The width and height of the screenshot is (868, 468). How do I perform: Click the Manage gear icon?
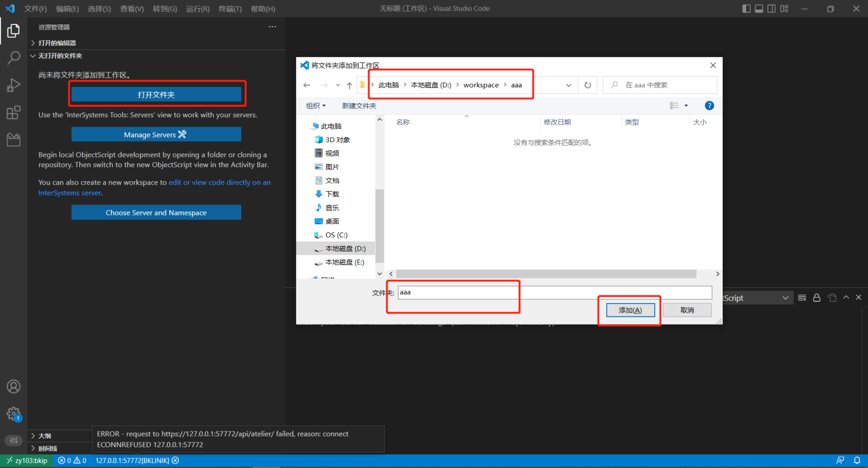(x=14, y=414)
